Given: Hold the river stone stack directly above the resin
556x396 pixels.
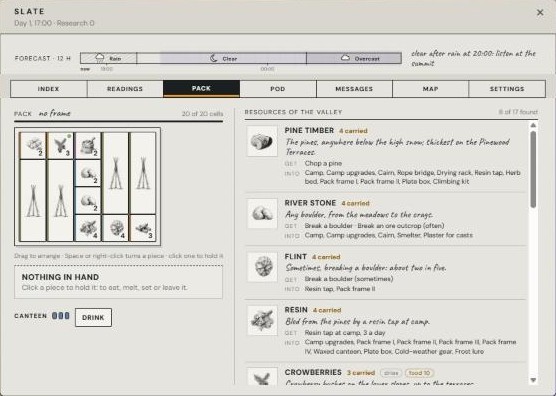Looking at the screenshot, I should [x=88, y=201].
